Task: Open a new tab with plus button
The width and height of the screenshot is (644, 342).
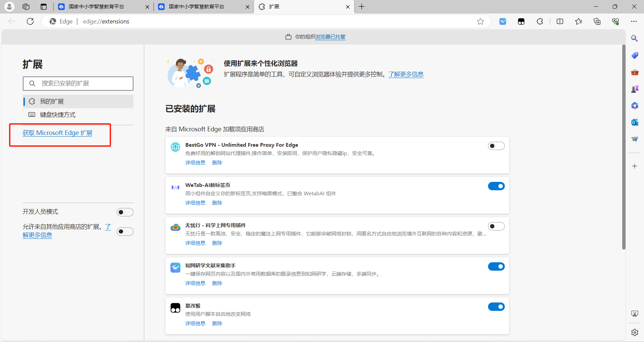Action: (x=362, y=7)
